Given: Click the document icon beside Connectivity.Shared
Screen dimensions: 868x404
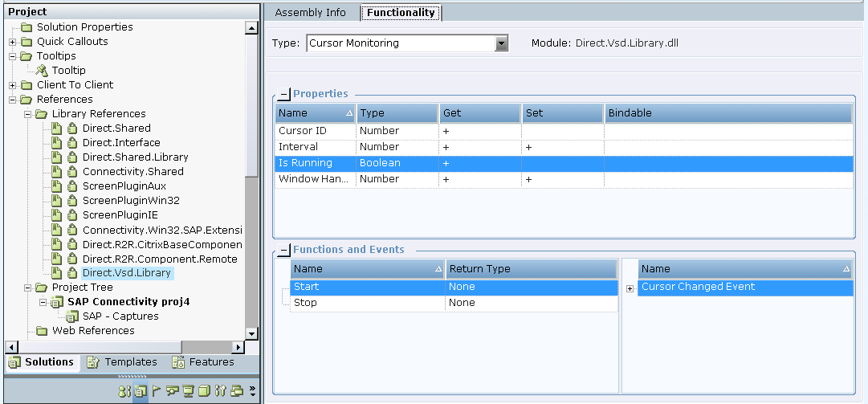Looking at the screenshot, I should point(56,172).
